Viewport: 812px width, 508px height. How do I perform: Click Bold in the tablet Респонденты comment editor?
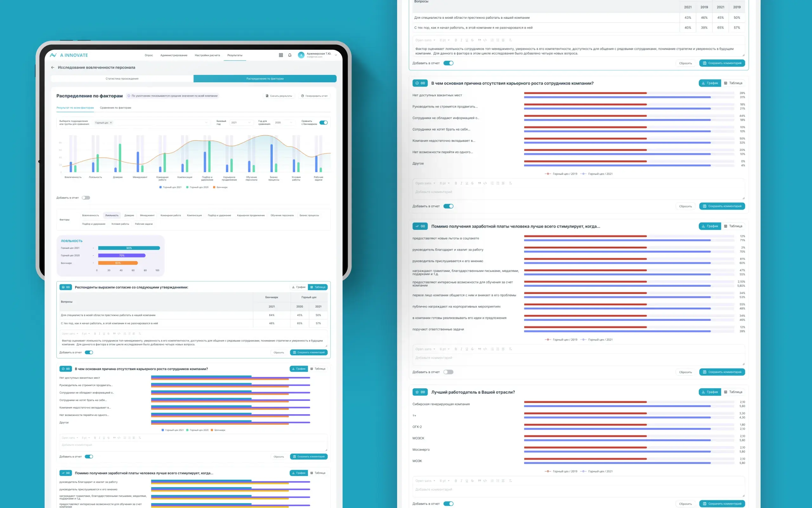pos(95,334)
